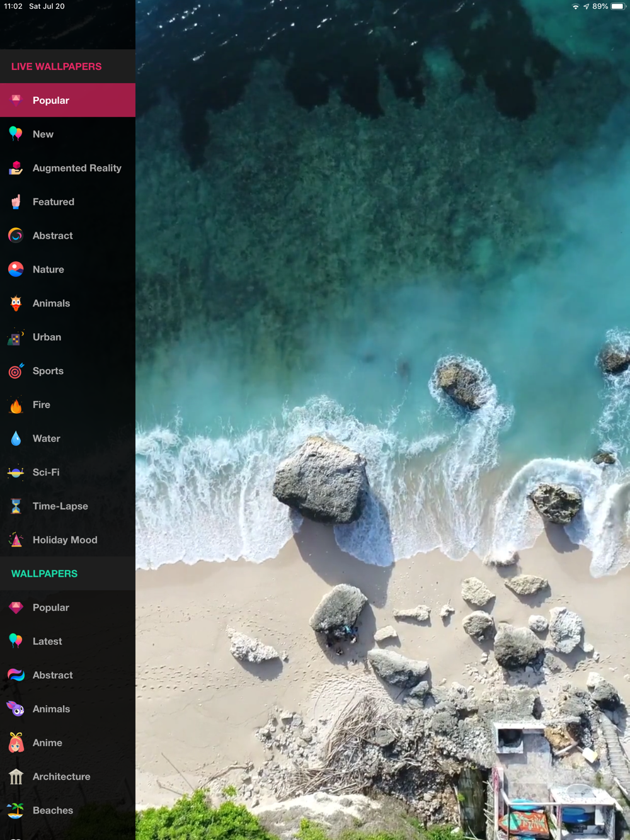
Task: Choose Abstract under Wallpapers section
Action: (67, 675)
